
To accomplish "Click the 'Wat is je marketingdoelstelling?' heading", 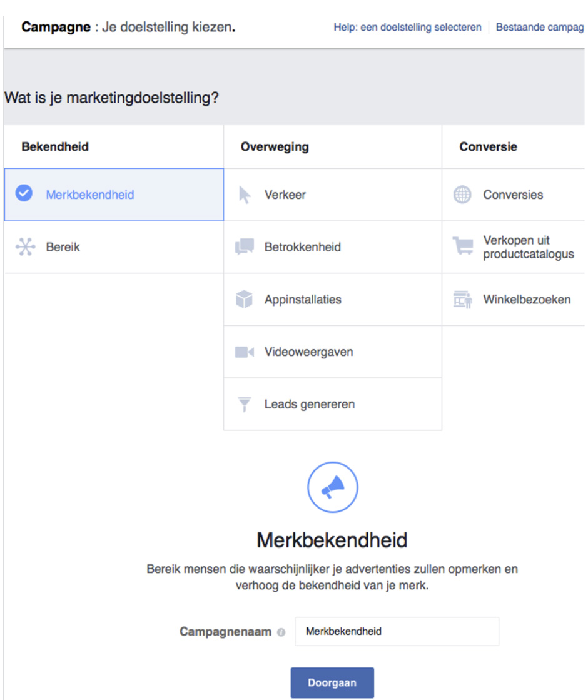I will 111,98.
